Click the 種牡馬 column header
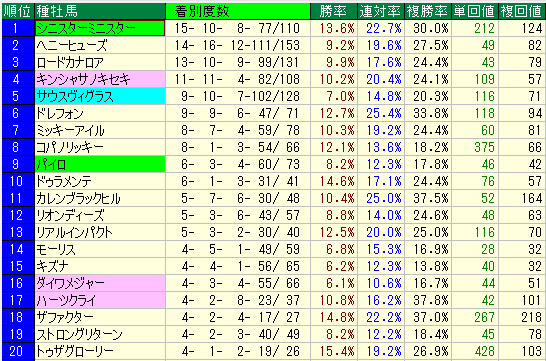The width and height of the screenshot is (546, 361). tap(100, 11)
